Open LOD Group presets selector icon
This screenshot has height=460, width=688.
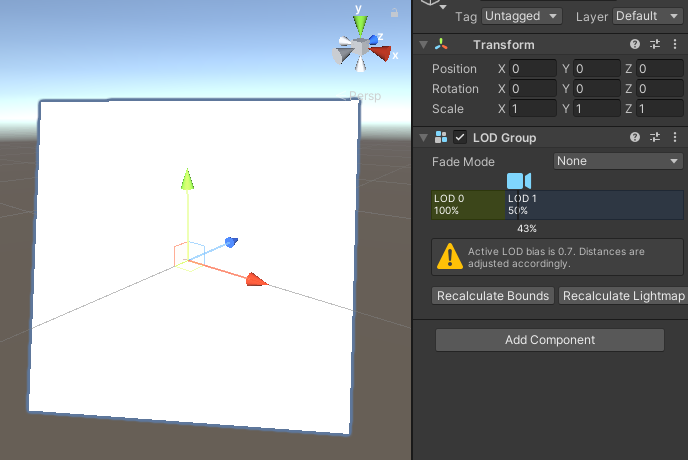(x=655, y=137)
